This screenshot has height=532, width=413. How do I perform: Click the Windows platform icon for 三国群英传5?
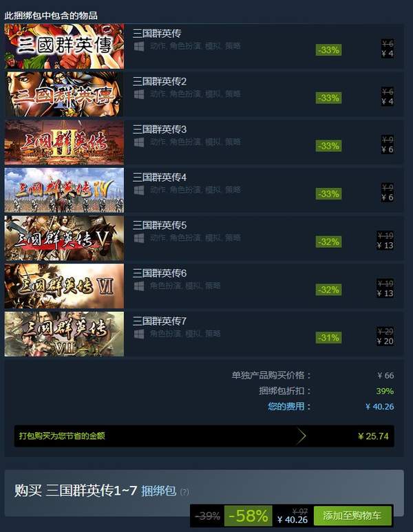pos(139,238)
